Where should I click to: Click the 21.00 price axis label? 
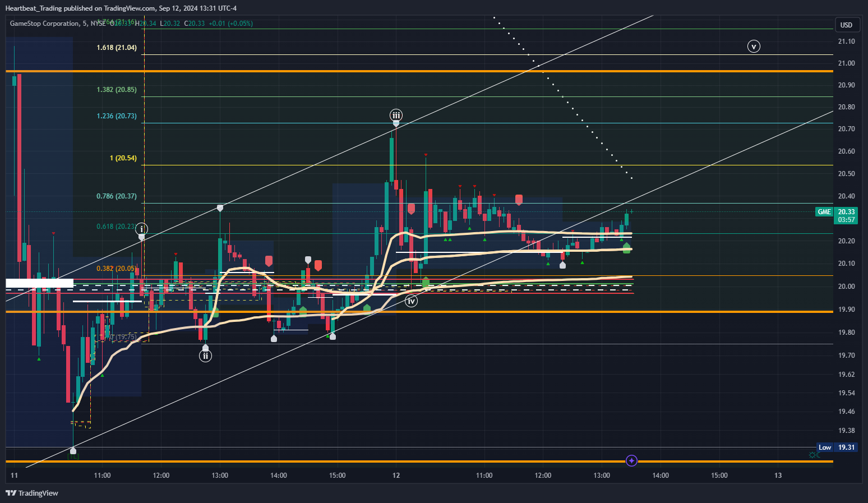[846, 63]
